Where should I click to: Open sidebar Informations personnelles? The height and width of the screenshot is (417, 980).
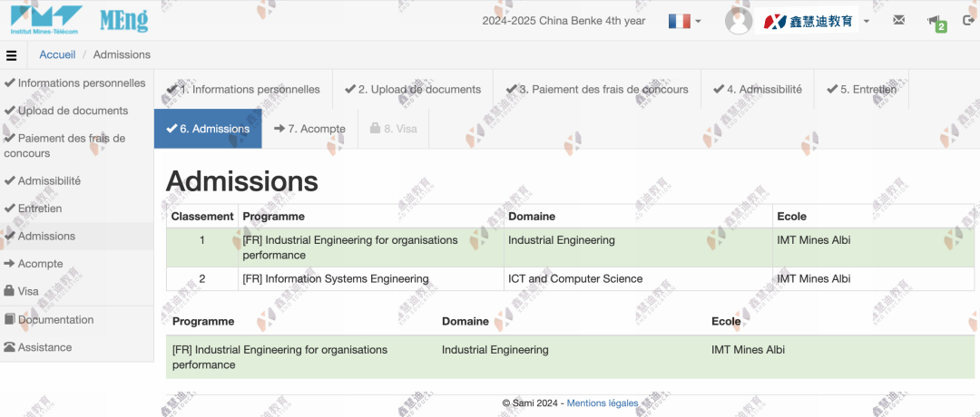tap(76, 83)
